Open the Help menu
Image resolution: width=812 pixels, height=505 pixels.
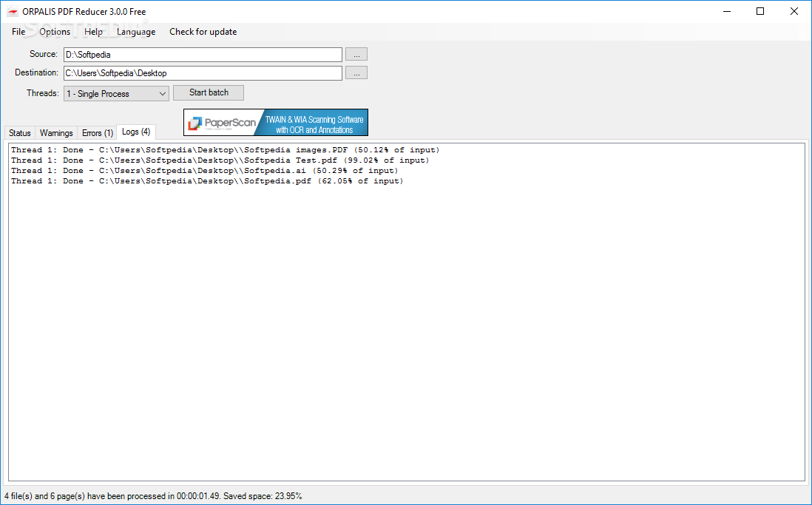tap(93, 32)
